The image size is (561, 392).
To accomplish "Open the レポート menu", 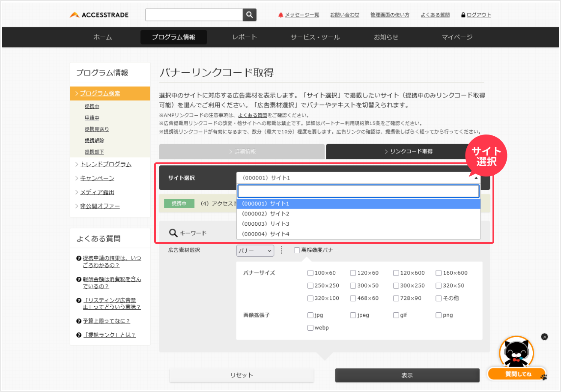I will click(245, 37).
